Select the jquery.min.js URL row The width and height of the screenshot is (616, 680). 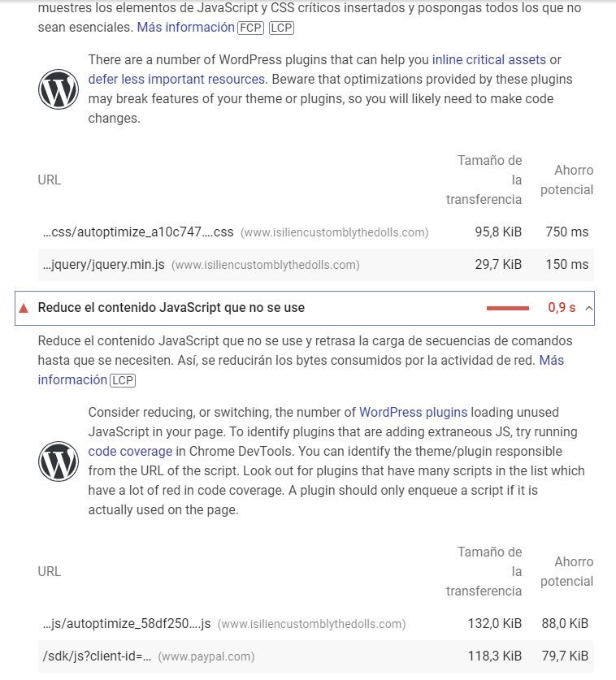(316, 265)
